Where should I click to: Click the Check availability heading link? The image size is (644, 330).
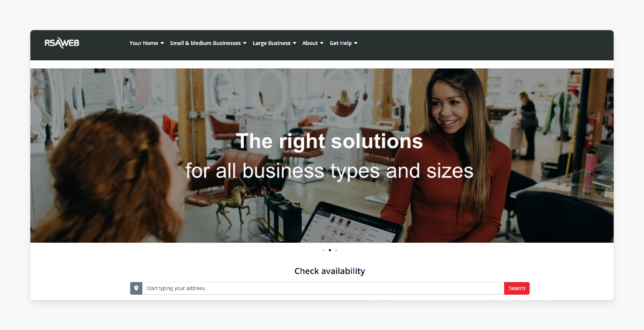click(x=330, y=271)
